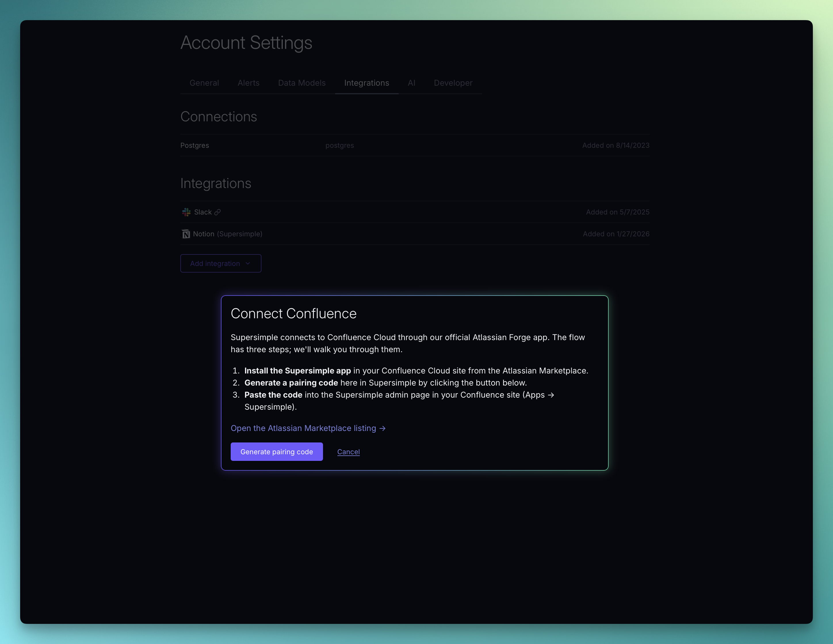Click the Account Settings page heading
Viewport: 833px width, 644px height.
coord(246,43)
